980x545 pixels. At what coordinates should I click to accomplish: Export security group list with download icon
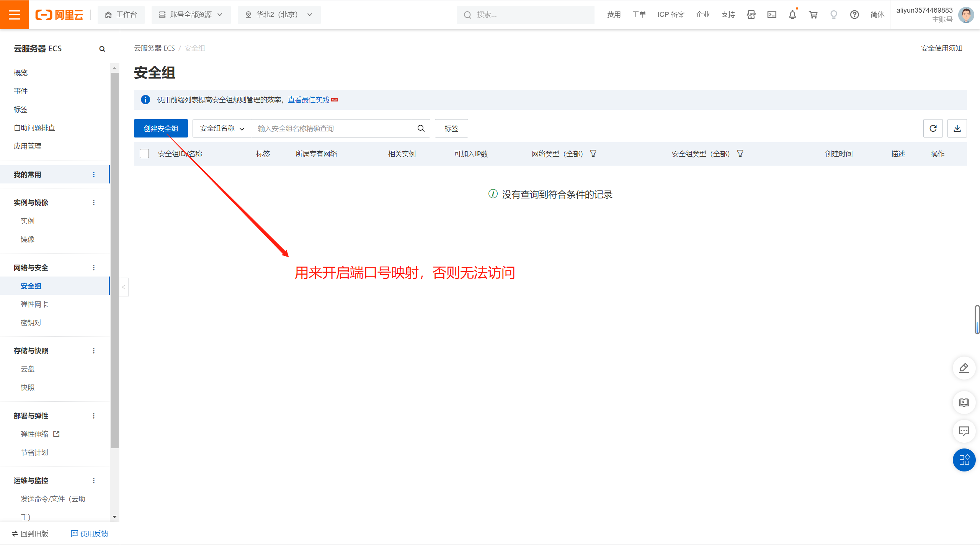[x=957, y=128]
